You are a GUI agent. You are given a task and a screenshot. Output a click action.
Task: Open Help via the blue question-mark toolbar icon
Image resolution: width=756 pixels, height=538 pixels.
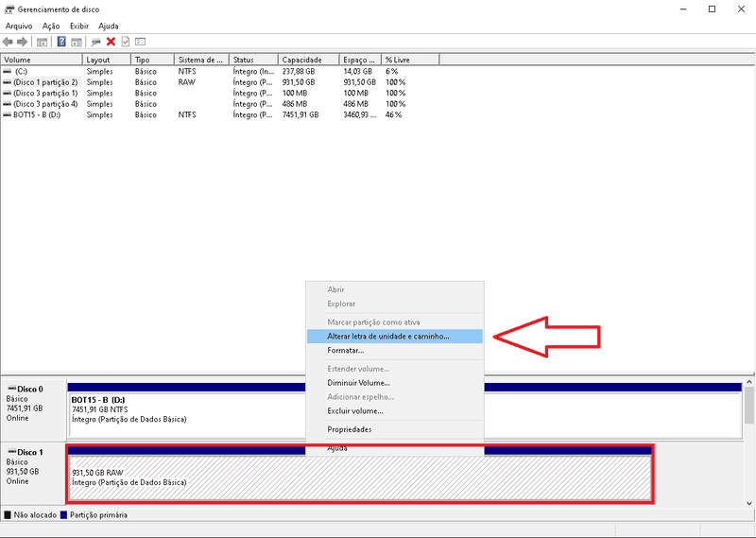61,42
